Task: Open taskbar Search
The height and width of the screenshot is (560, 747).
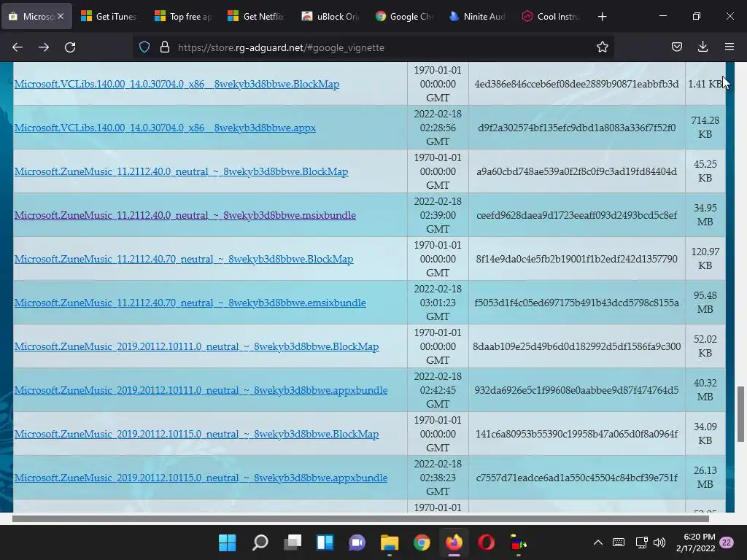Action: 260,542
